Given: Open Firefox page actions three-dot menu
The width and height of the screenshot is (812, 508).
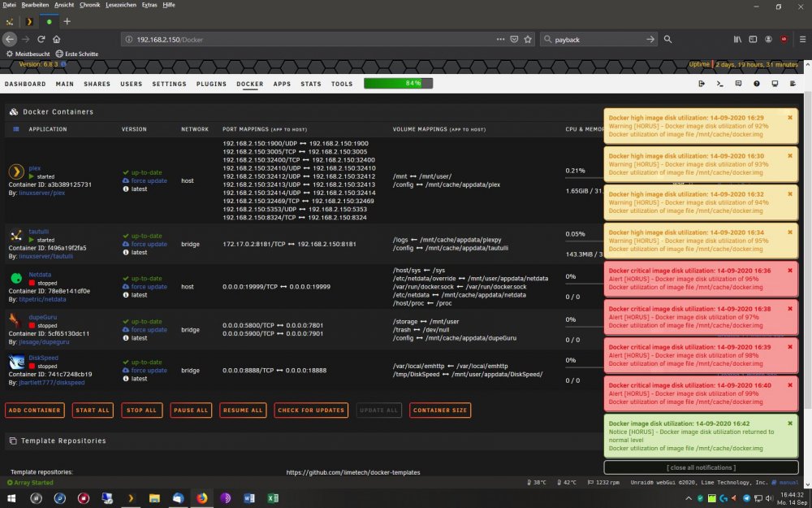Looking at the screenshot, I should tap(500, 39).
